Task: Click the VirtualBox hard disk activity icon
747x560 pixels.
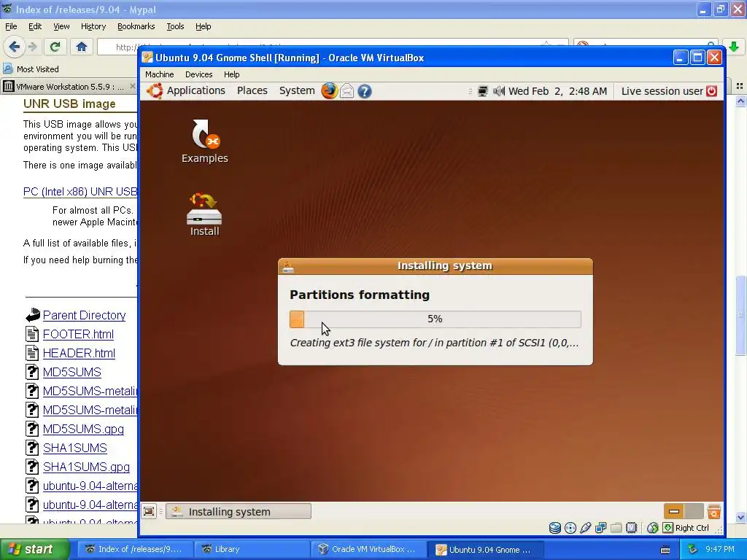Action: pos(554,528)
